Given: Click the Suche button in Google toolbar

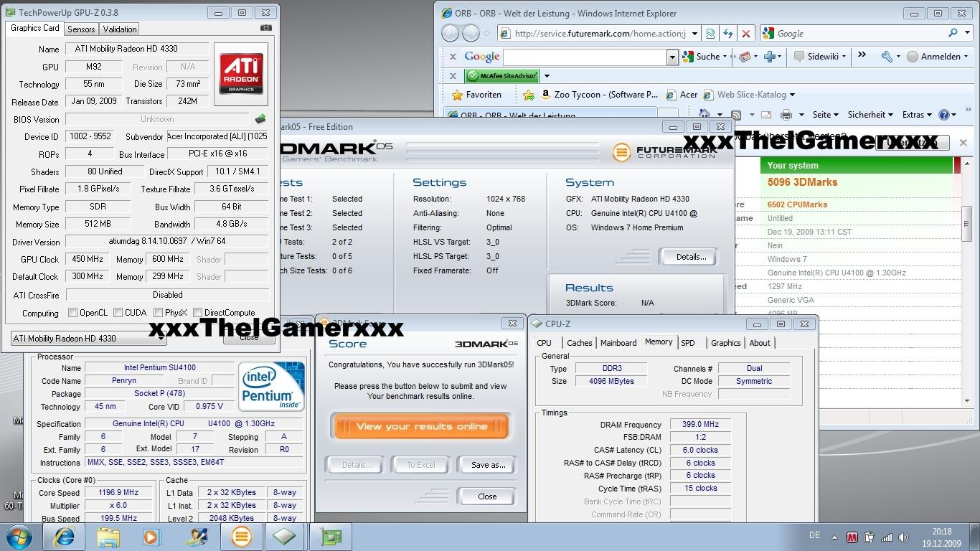Looking at the screenshot, I should (x=704, y=57).
